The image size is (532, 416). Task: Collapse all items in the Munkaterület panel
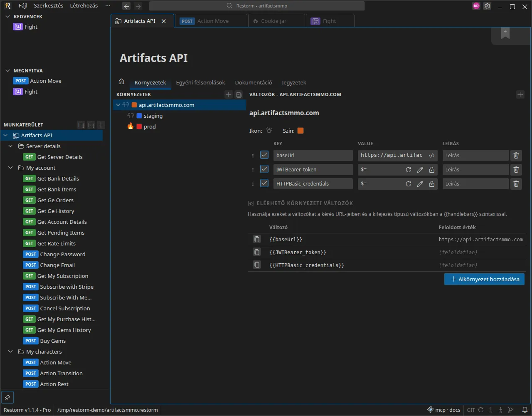pyautogui.click(x=81, y=125)
